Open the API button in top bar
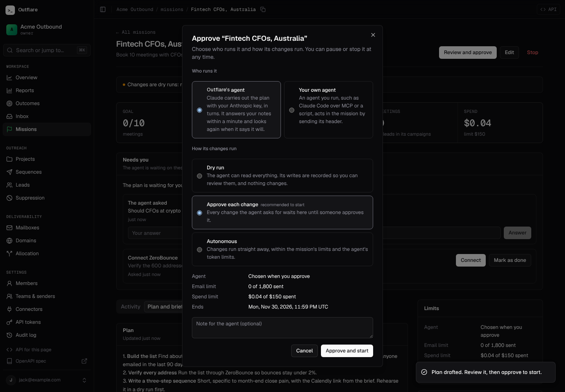 [548, 9]
